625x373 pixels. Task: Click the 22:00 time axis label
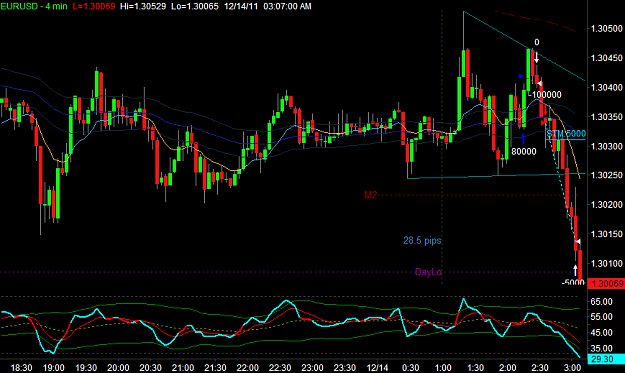point(248,367)
